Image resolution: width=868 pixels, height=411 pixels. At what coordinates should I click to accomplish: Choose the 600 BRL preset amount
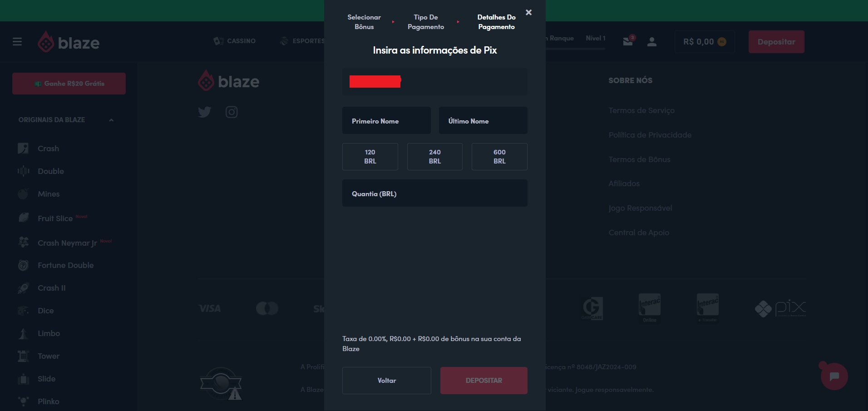click(499, 157)
